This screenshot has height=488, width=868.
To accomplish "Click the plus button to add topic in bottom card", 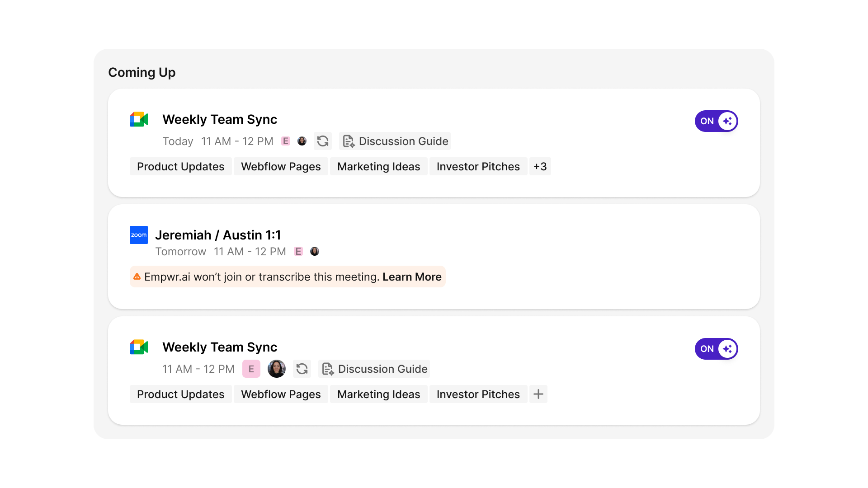I will (538, 394).
